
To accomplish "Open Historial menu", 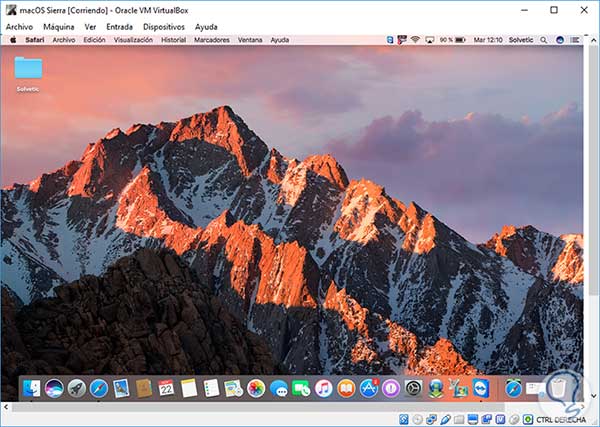I will tap(173, 40).
